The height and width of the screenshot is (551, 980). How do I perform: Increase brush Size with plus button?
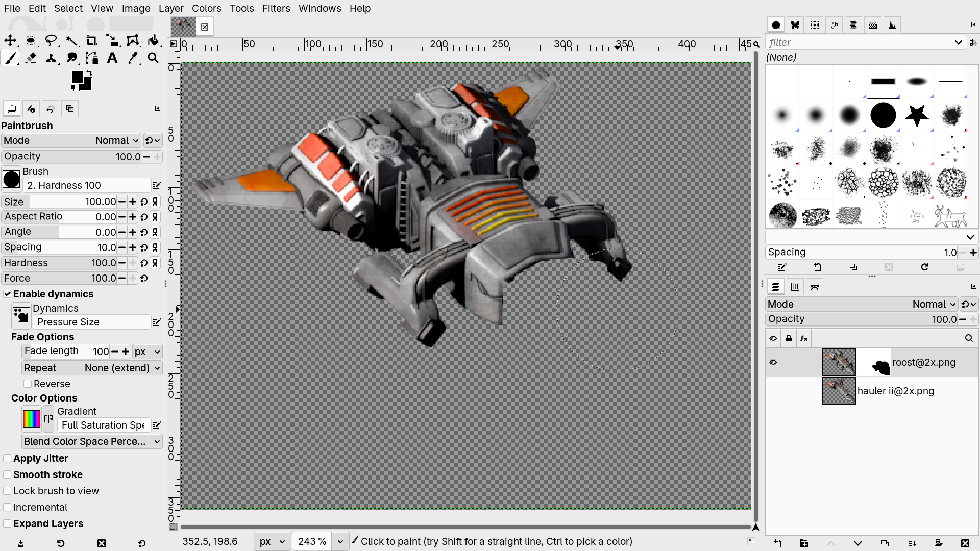(133, 202)
